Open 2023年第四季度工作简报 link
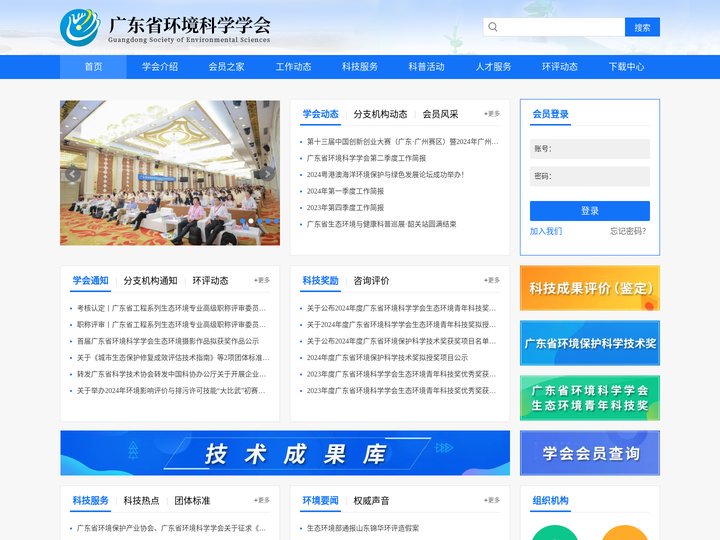The image size is (720, 540). pyautogui.click(x=345, y=208)
